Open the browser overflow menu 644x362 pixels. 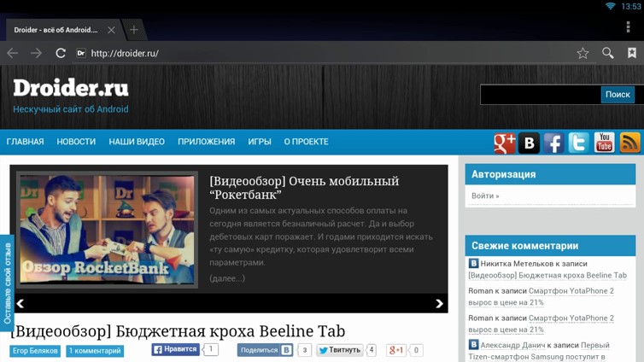coord(628,26)
